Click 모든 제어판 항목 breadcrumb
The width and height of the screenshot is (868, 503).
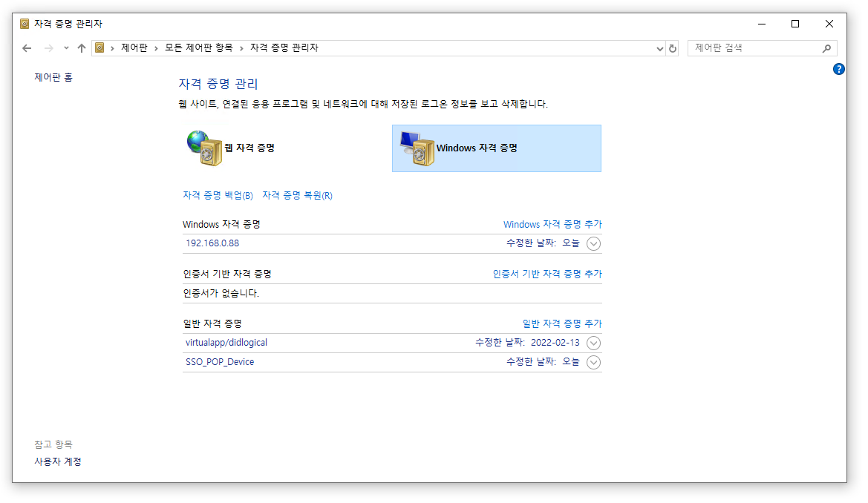tap(199, 48)
